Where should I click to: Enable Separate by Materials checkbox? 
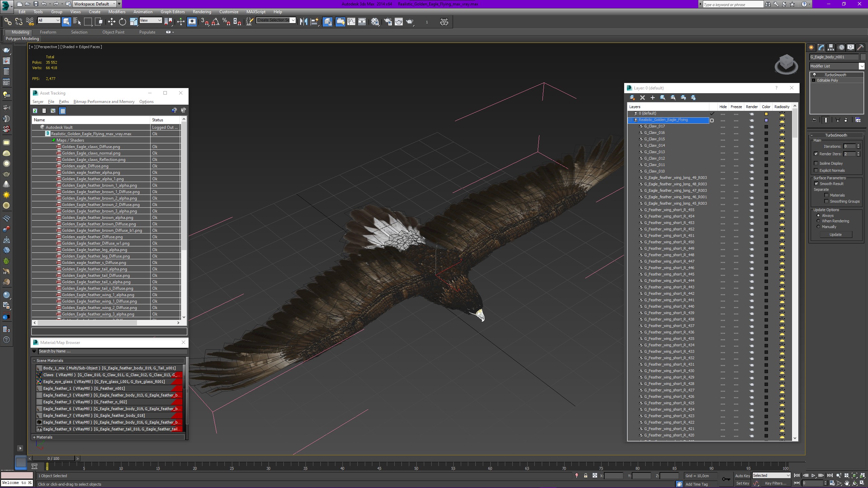[827, 195]
